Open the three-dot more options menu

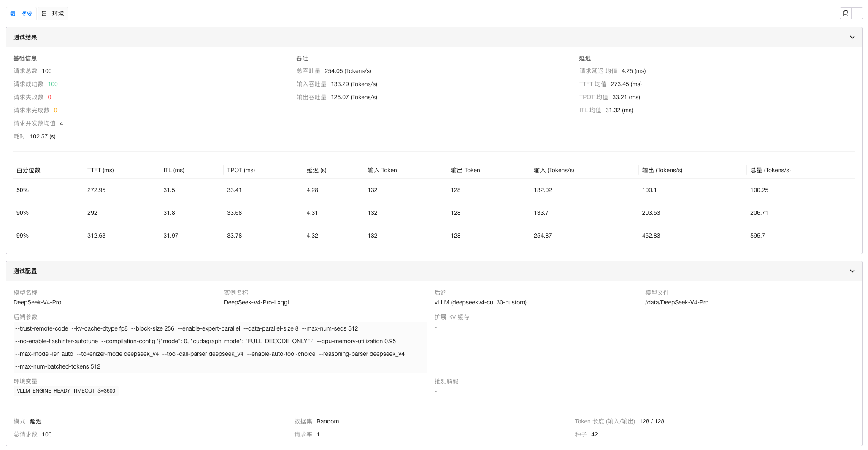(x=857, y=14)
